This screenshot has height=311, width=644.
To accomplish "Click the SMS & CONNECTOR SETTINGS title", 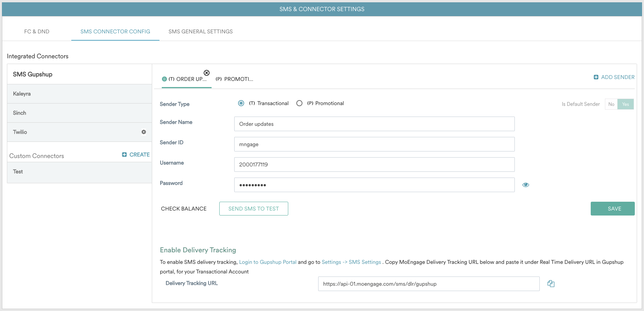I will coord(322,9).
